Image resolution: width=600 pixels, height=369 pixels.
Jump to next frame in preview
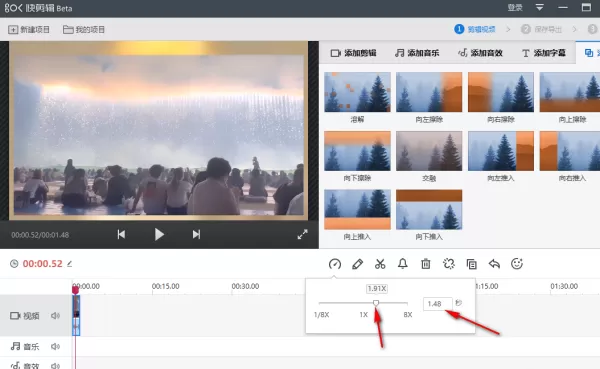[196, 234]
